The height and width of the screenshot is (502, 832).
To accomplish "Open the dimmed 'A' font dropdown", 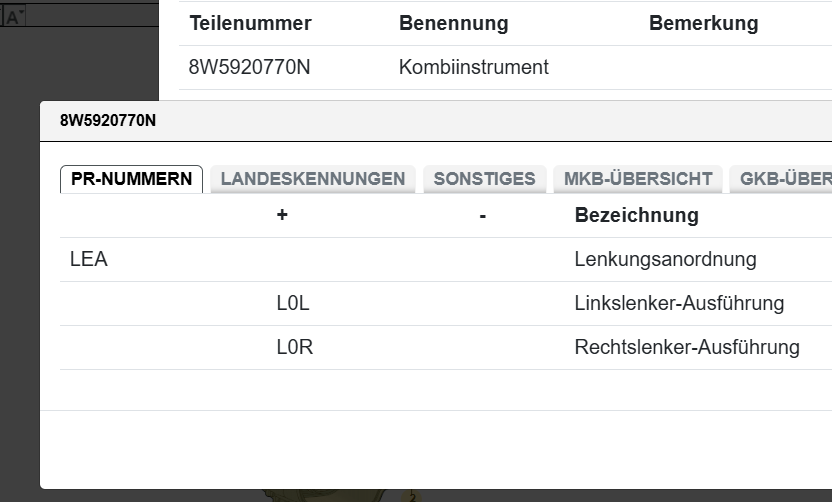I will pyautogui.click(x=14, y=16).
